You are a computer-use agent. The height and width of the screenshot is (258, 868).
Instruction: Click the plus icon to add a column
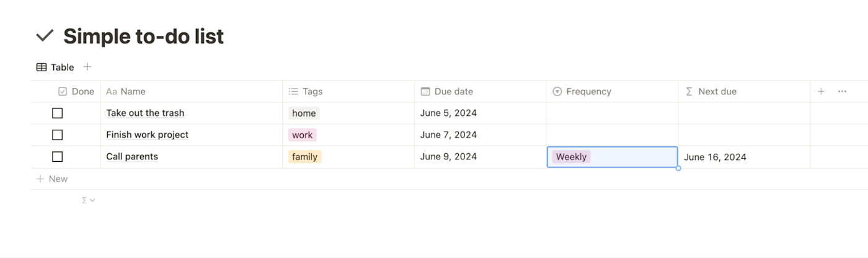click(x=821, y=91)
